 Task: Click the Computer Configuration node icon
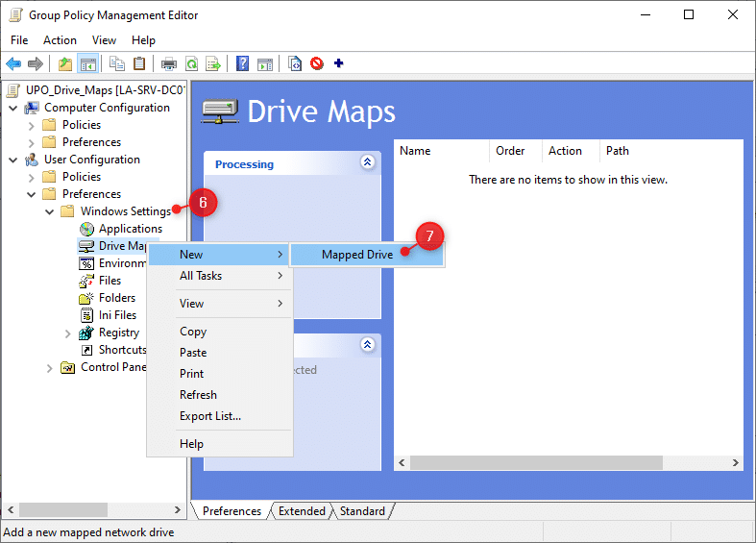coord(32,108)
